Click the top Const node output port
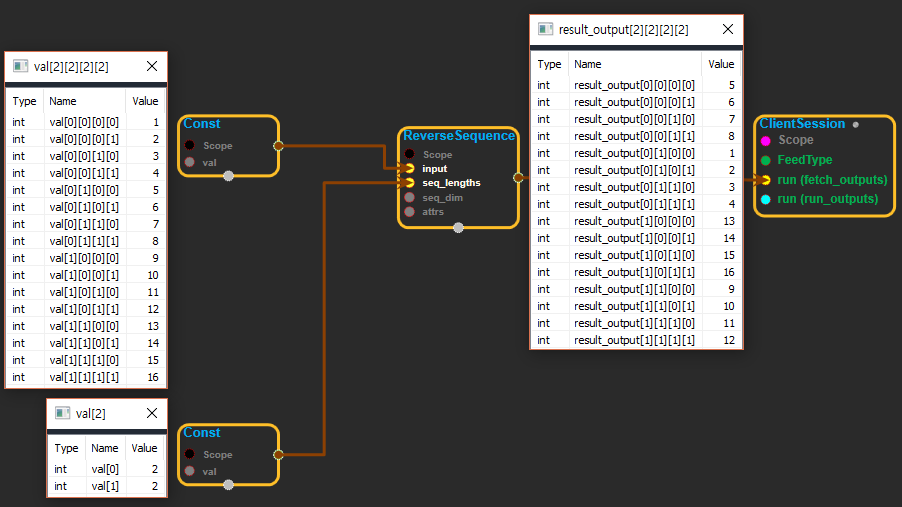The image size is (902, 507). tap(278, 145)
